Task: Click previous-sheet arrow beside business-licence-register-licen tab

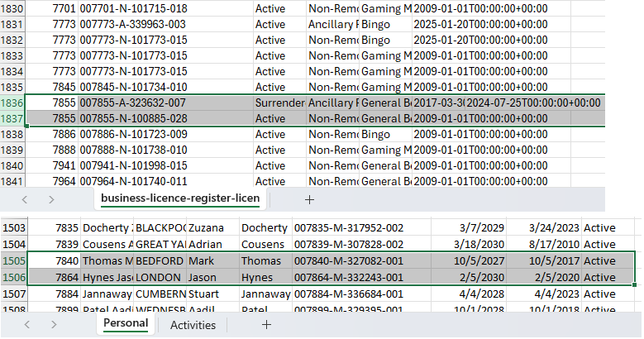Action: 25,199
